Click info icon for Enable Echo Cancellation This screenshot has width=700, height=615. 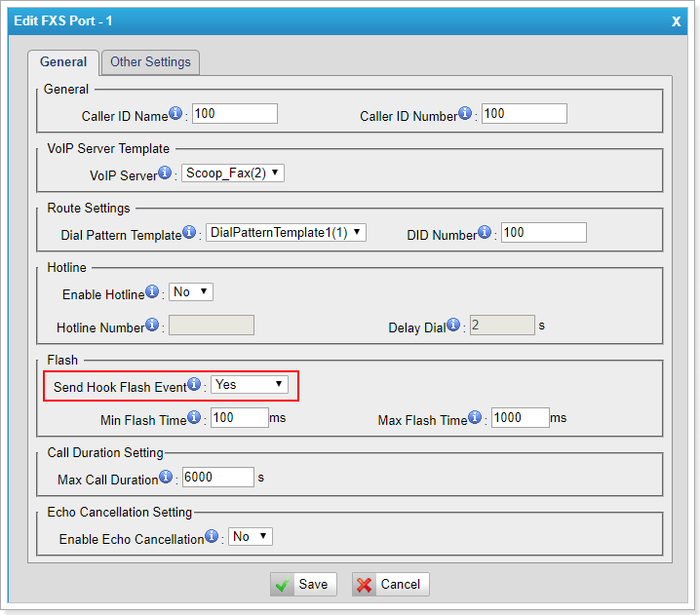coord(212,535)
